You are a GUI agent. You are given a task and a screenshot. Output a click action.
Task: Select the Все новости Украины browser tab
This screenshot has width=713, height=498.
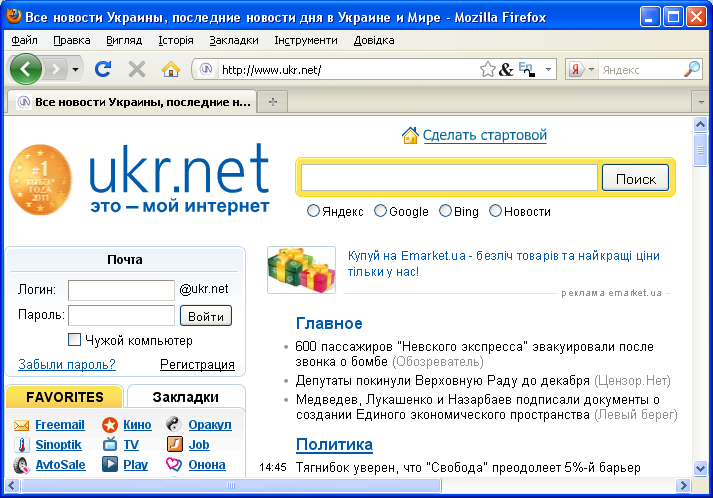click(x=132, y=102)
